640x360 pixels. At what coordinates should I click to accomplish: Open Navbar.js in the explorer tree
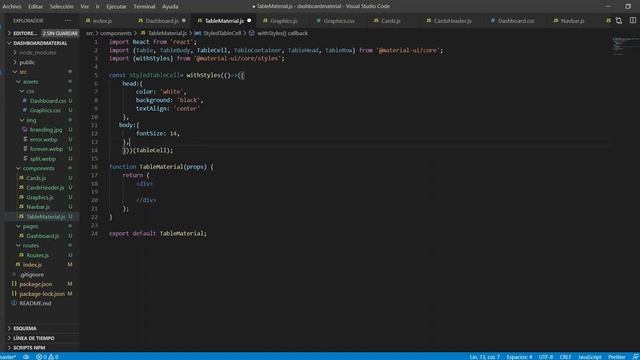tap(38, 207)
